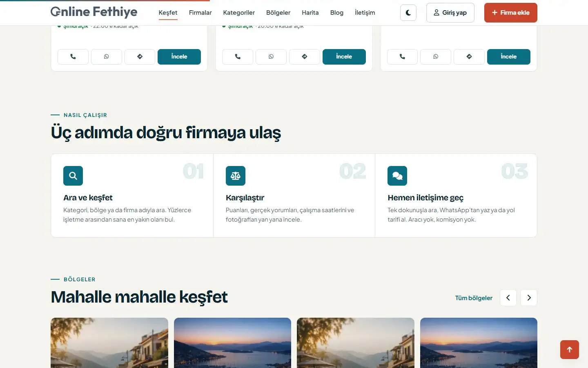Click the phone icon on the second card
The image size is (588, 368).
(x=238, y=57)
